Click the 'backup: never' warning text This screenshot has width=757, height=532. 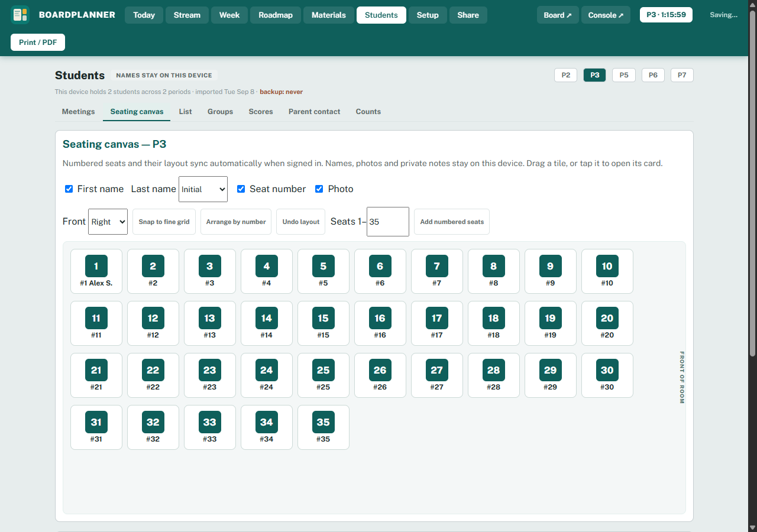click(x=282, y=92)
